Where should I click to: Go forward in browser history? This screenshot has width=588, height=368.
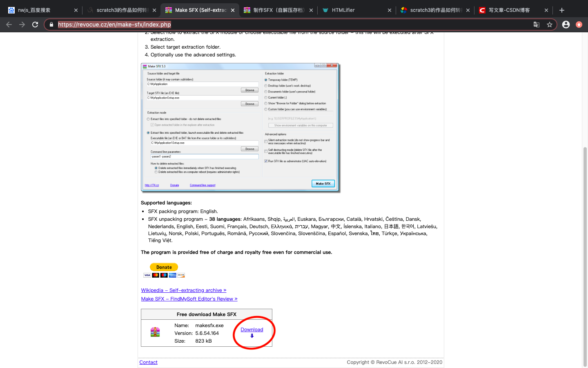point(22,25)
